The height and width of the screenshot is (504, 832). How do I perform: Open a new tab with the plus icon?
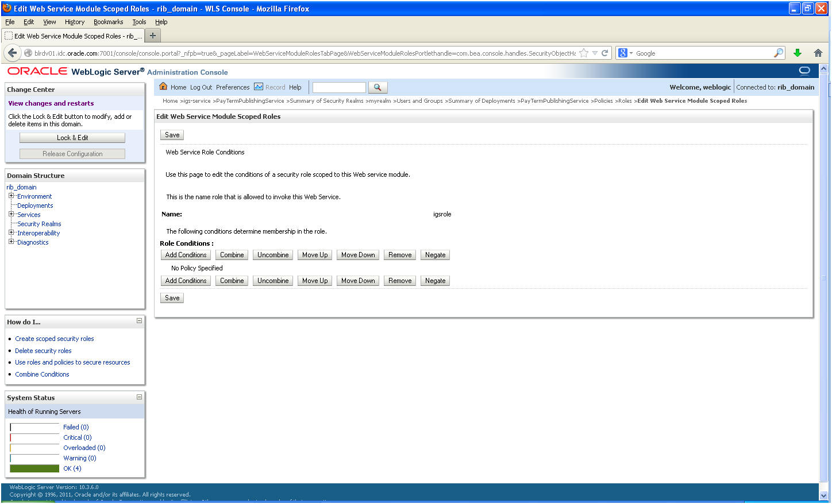pos(153,36)
